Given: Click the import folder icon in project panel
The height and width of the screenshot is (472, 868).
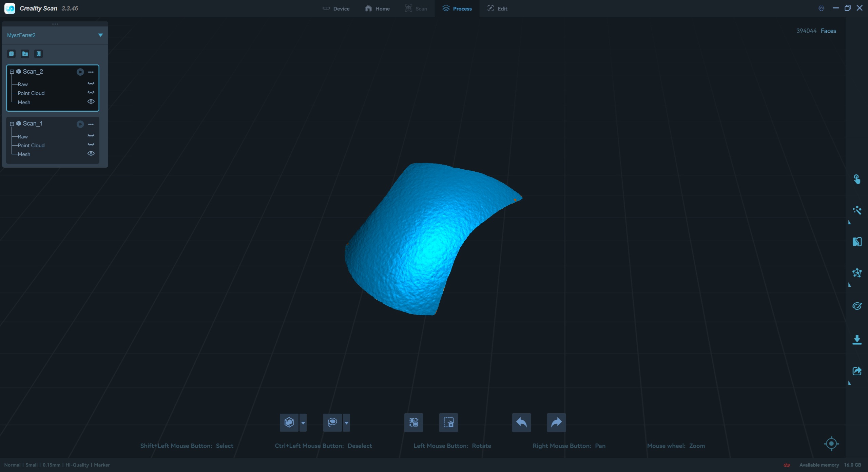Looking at the screenshot, I should [x=25, y=54].
